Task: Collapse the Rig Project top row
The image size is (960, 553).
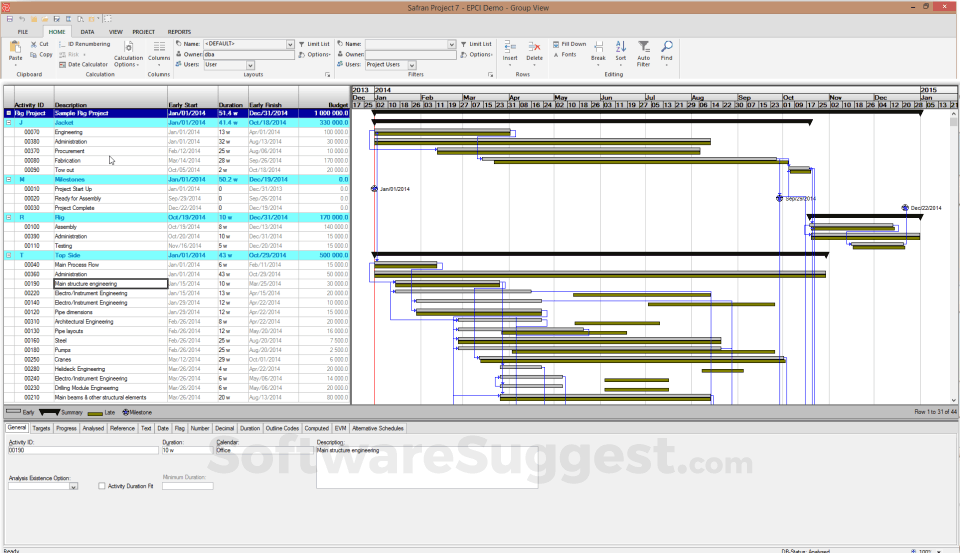Action: [9, 113]
